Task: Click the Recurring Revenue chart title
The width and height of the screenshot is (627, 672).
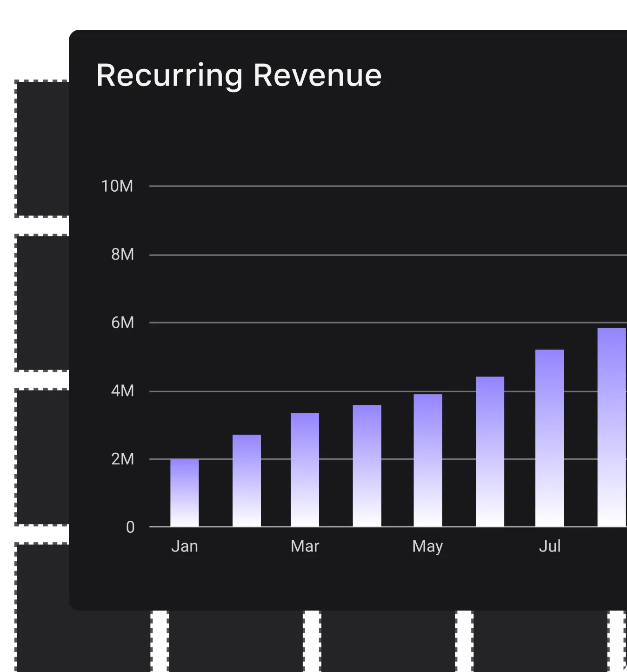Action: point(239,75)
